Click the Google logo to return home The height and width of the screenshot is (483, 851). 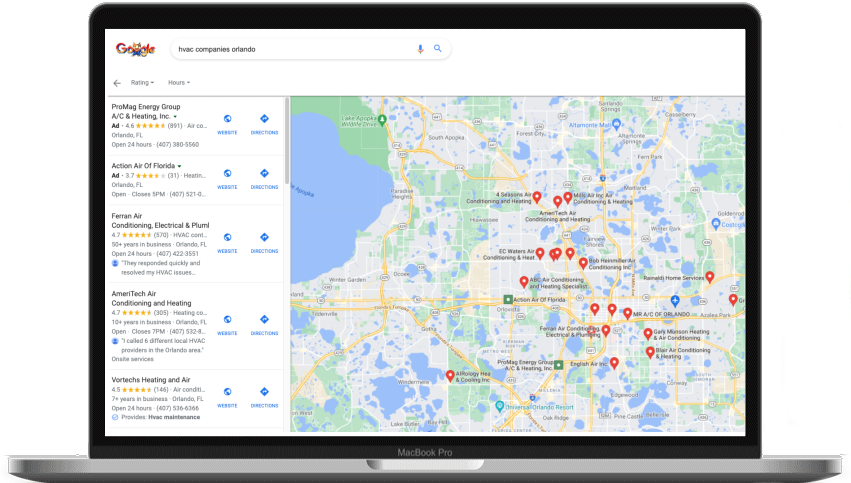[136, 49]
